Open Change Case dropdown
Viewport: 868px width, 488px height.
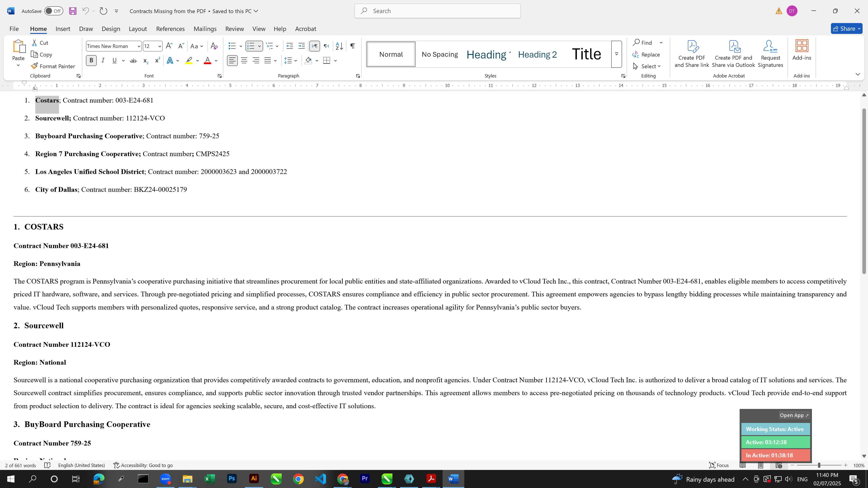[x=197, y=46]
